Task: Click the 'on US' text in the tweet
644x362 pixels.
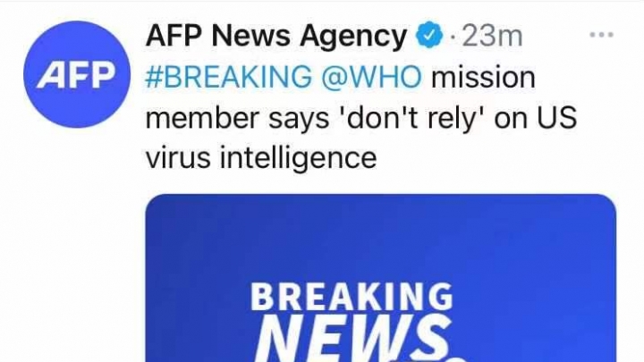Action: (536, 117)
